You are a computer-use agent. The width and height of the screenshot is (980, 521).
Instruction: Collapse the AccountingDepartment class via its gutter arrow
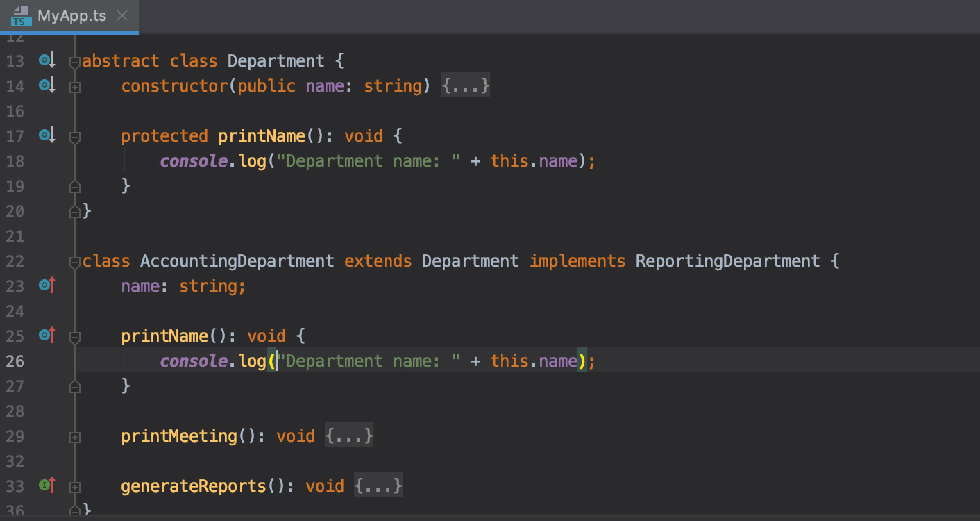[74, 261]
